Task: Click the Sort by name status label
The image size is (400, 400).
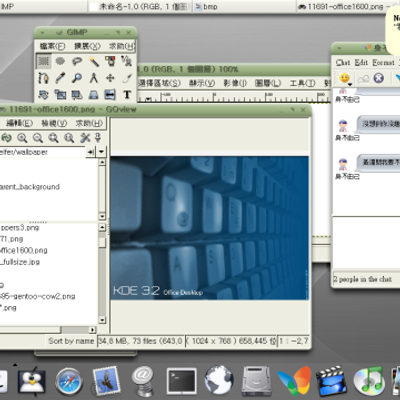Action: (x=71, y=341)
